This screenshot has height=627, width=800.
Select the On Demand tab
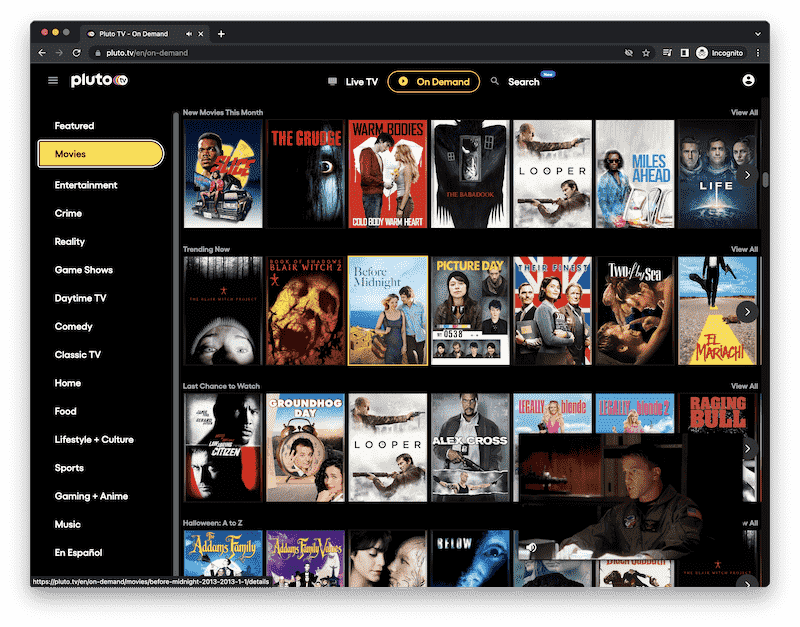coord(434,82)
